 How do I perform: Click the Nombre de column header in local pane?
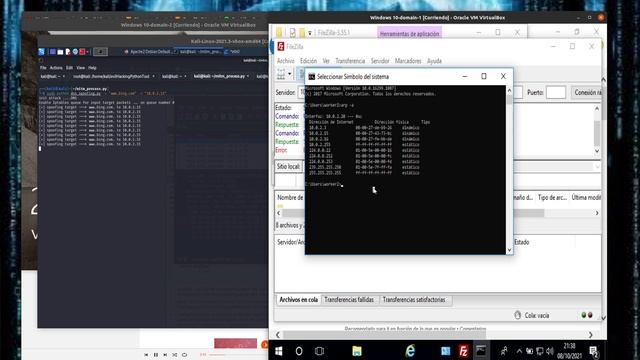290,198
